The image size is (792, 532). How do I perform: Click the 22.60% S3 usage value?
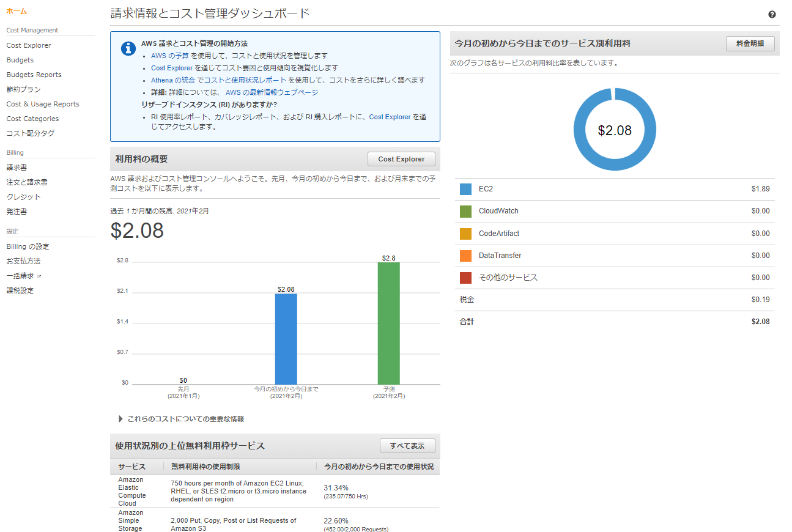point(336,521)
